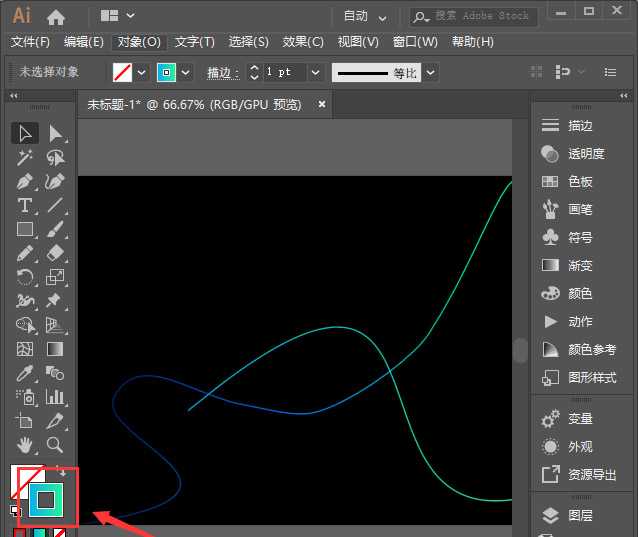
Task: Select the Rectangle tool
Action: click(26, 229)
